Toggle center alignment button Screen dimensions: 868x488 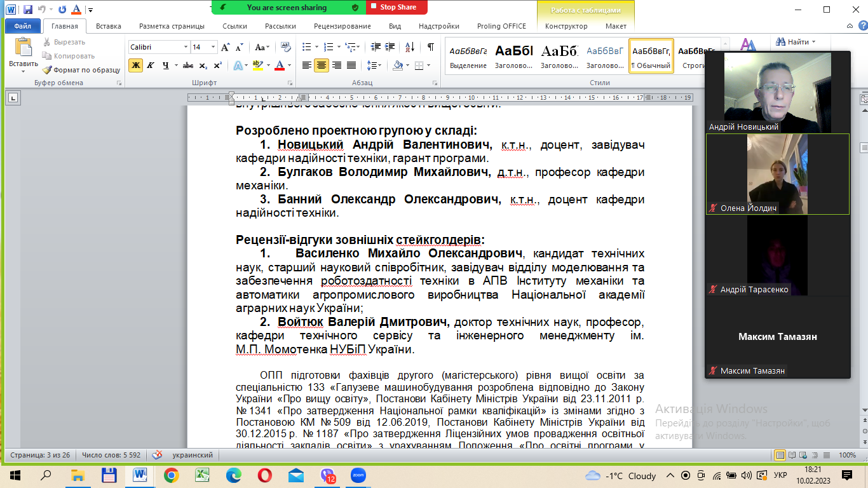tap(322, 65)
